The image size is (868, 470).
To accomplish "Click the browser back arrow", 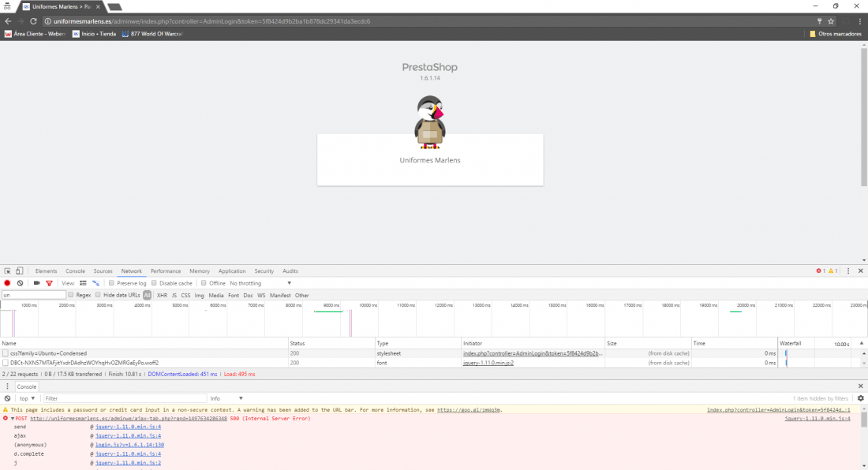I will 8,21.
